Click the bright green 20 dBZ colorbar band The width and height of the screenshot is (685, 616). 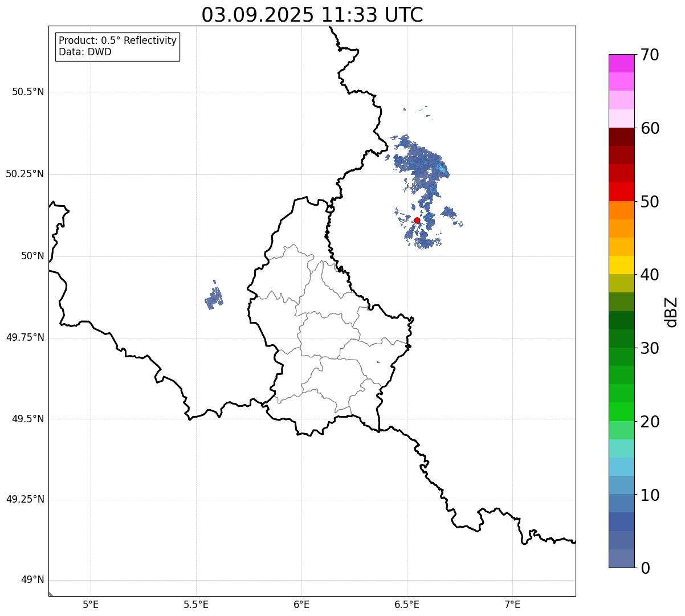click(622, 411)
